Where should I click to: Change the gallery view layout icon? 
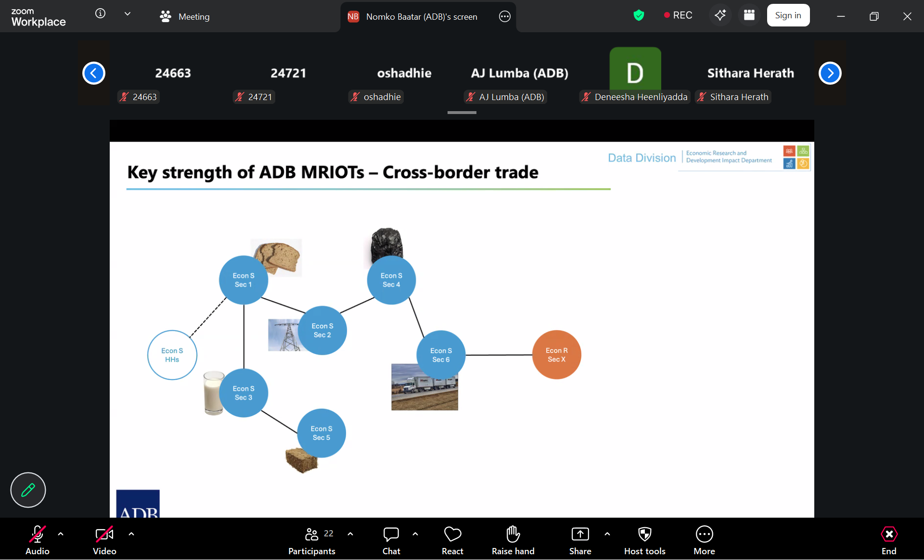(749, 15)
